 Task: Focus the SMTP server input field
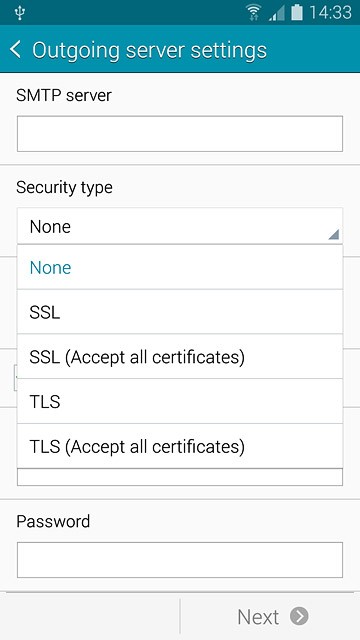180,134
